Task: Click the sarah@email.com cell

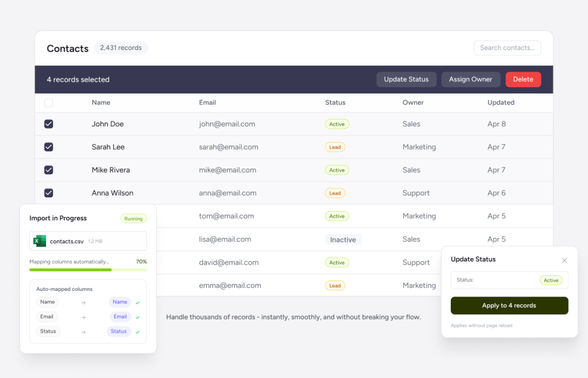Action: pos(229,147)
